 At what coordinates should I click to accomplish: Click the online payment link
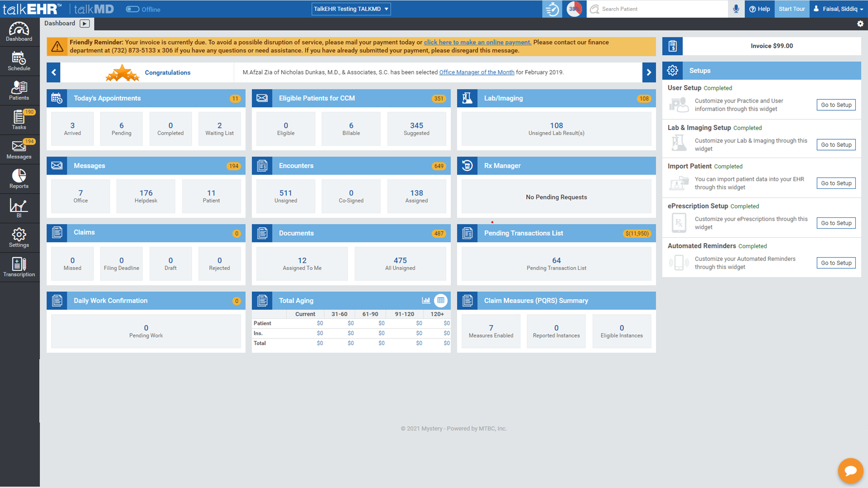coord(477,42)
